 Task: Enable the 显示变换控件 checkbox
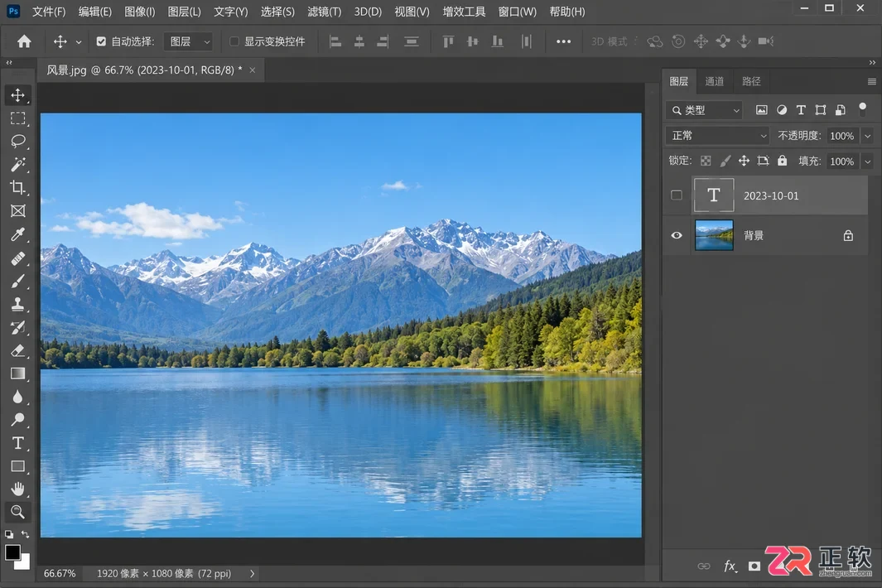coord(234,41)
